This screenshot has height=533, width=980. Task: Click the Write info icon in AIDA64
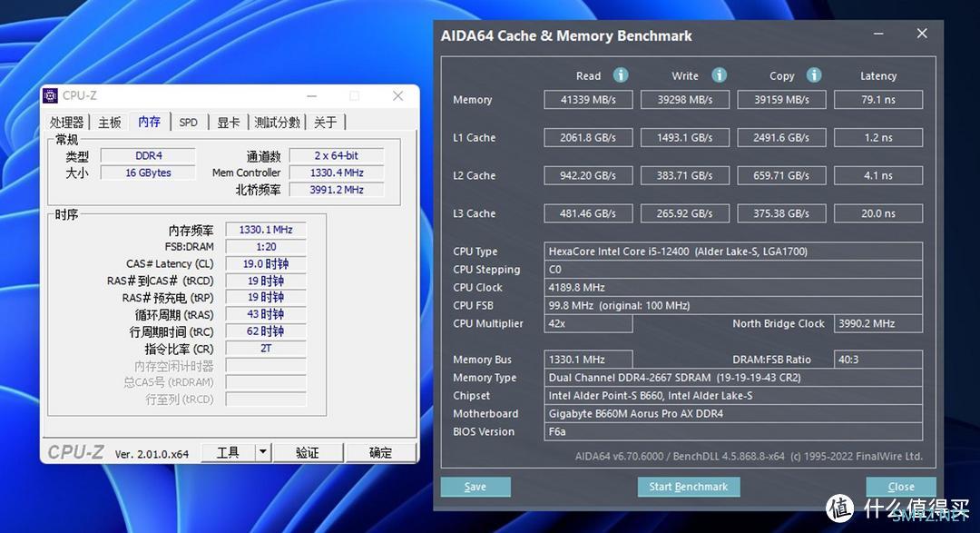pyautogui.click(x=719, y=75)
